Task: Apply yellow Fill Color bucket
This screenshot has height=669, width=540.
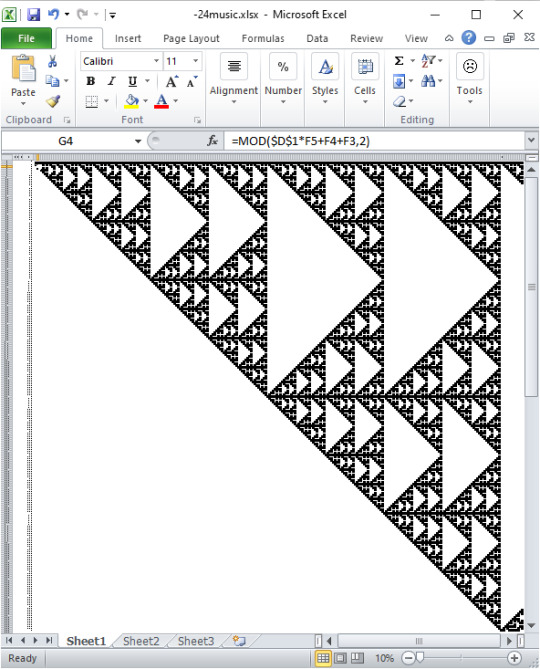Action: click(x=132, y=102)
